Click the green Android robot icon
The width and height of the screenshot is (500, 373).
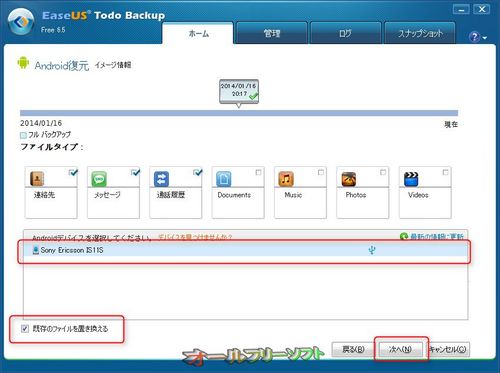(23, 63)
